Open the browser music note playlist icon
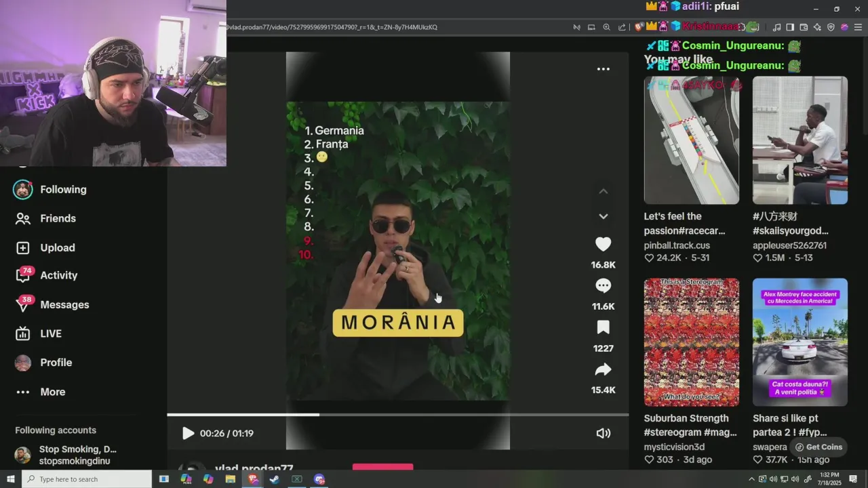Image resolution: width=868 pixels, height=488 pixels. click(x=776, y=27)
